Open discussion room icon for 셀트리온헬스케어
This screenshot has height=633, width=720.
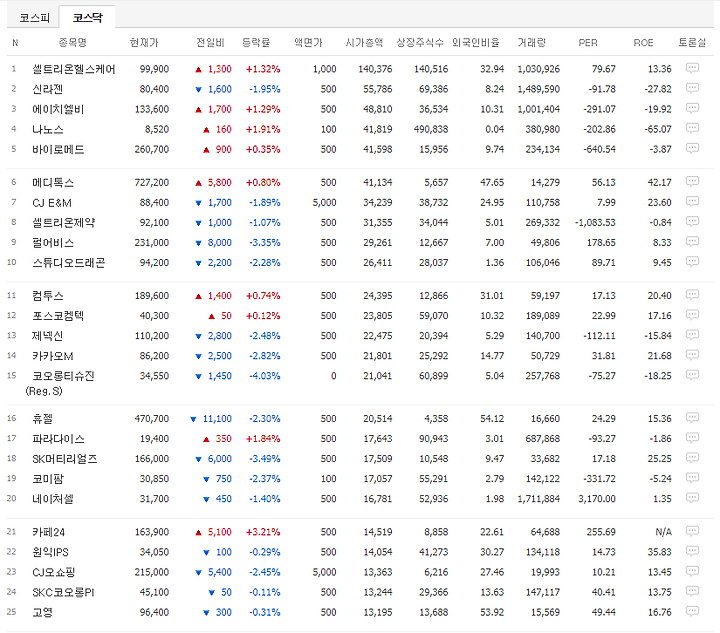click(692, 68)
